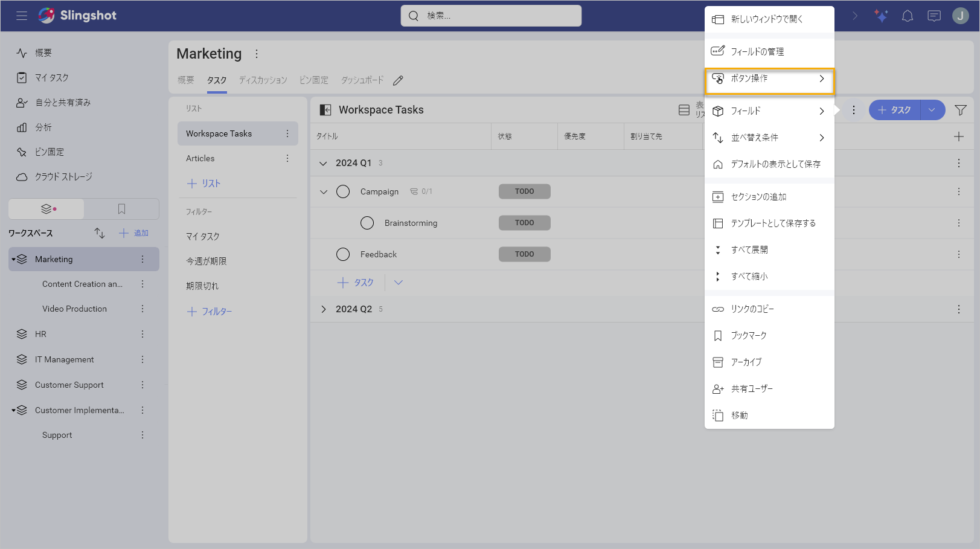Add a workspace with + 追加
980x549 pixels.
pos(133,233)
